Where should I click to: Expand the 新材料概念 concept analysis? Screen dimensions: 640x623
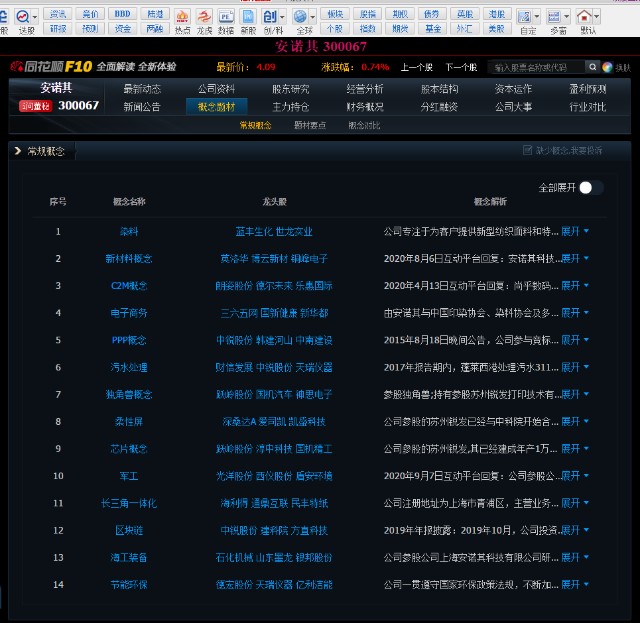[575, 258]
